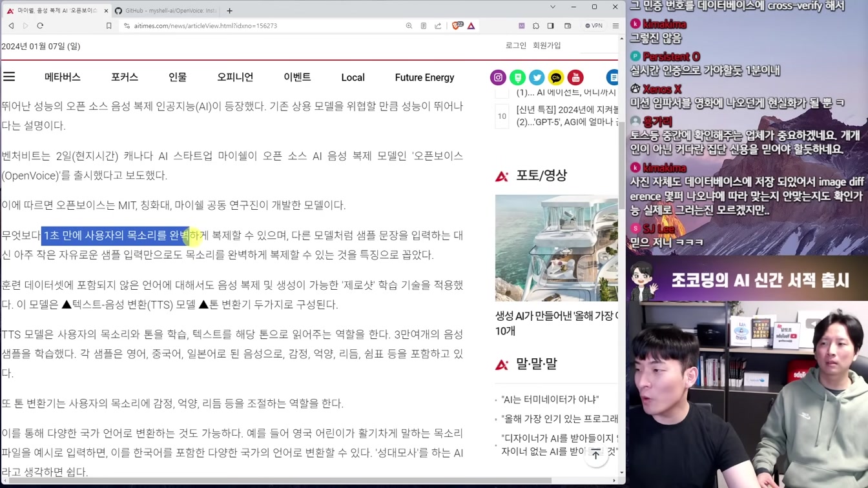Click the scroll-to-top arrow button
Image resolution: width=868 pixels, height=488 pixels.
click(596, 454)
